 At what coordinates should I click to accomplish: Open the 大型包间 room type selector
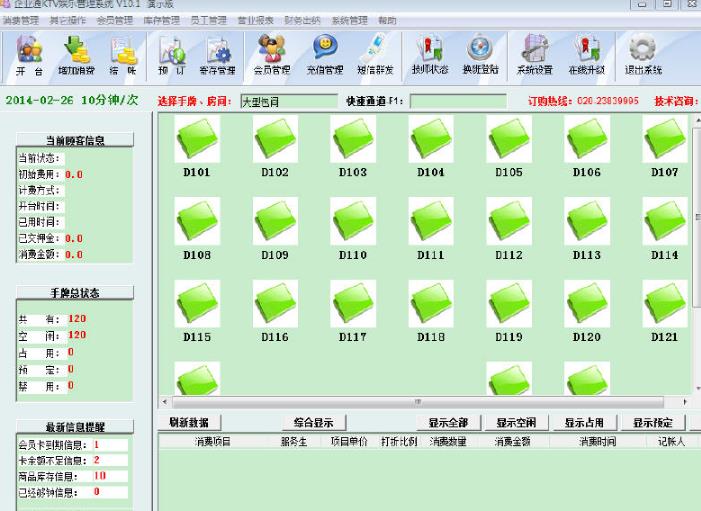pos(289,101)
